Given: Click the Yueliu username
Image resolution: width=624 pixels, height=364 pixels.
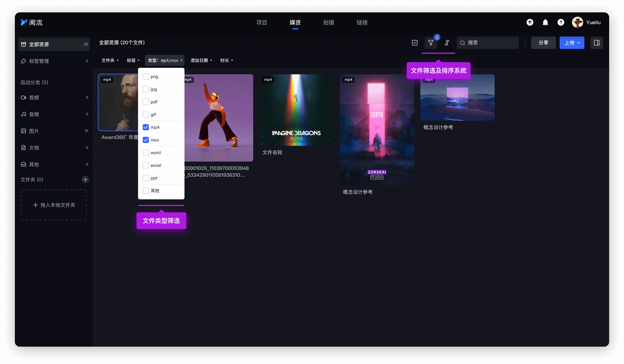Looking at the screenshot, I should [593, 22].
